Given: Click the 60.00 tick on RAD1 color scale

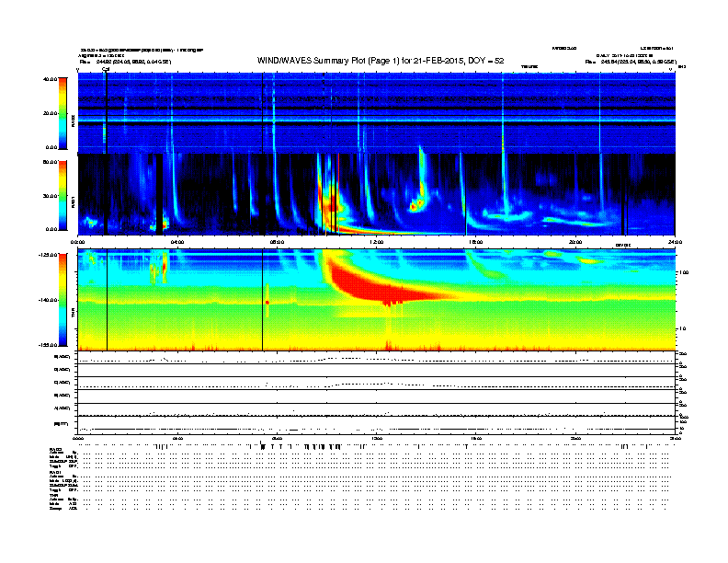Looking at the screenshot, I should (x=50, y=162).
